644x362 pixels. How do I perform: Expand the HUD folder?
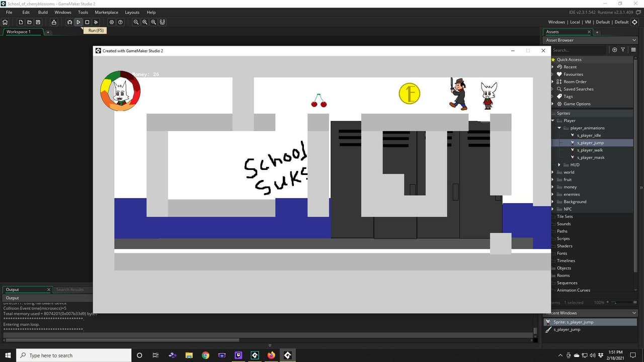(x=559, y=165)
